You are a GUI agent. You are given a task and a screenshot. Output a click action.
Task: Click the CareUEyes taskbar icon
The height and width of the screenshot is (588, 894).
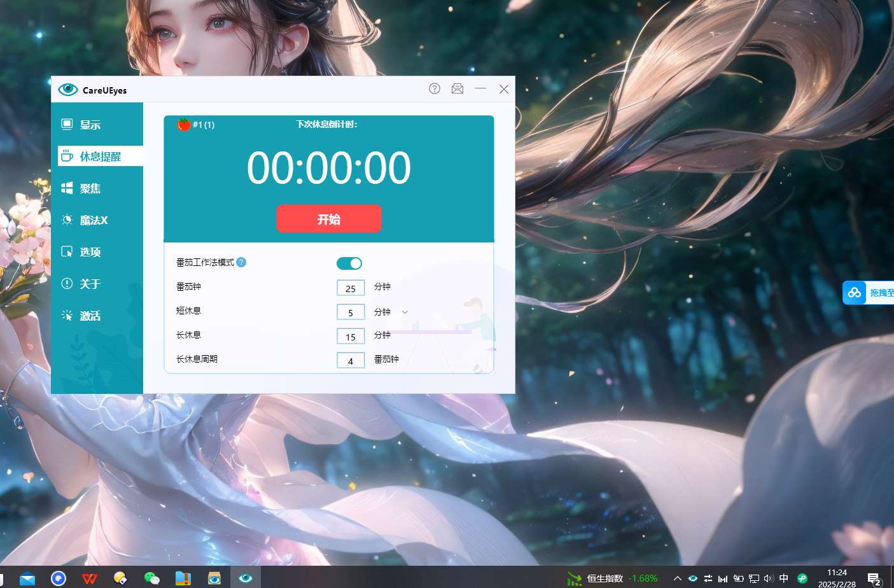pos(246,578)
